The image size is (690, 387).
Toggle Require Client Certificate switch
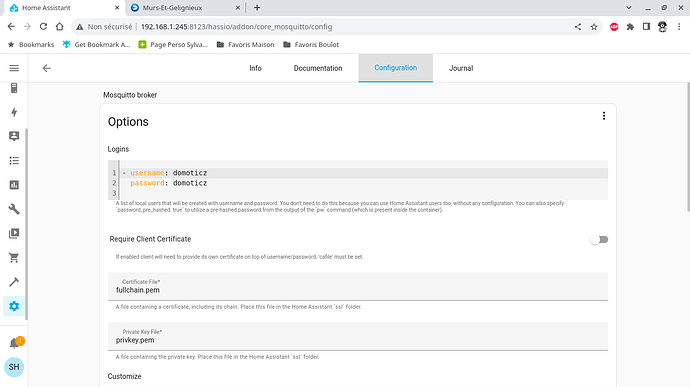pyautogui.click(x=599, y=240)
